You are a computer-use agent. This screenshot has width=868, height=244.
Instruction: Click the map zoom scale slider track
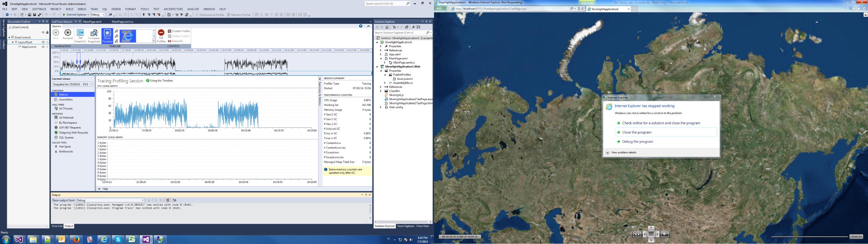809,237
